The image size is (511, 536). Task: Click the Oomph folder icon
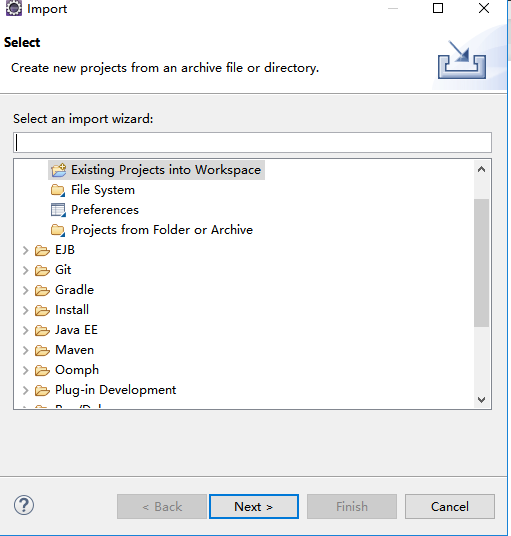pyautogui.click(x=42, y=370)
